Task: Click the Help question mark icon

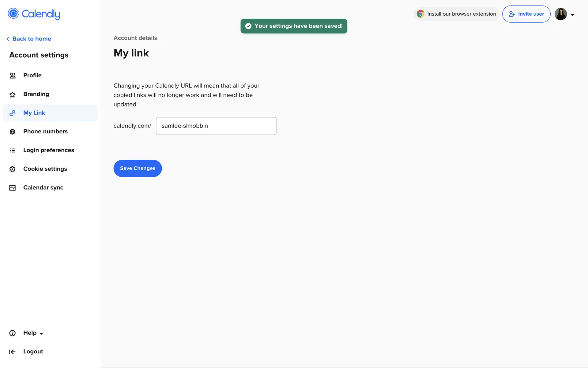Action: pyautogui.click(x=13, y=333)
